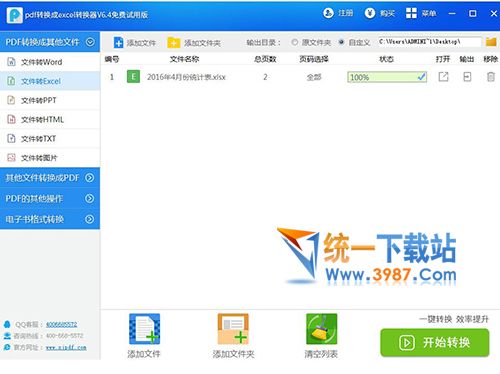This screenshot has height=374, width=500.
Task: Click the 页码选择 column header
Action: [314, 59]
